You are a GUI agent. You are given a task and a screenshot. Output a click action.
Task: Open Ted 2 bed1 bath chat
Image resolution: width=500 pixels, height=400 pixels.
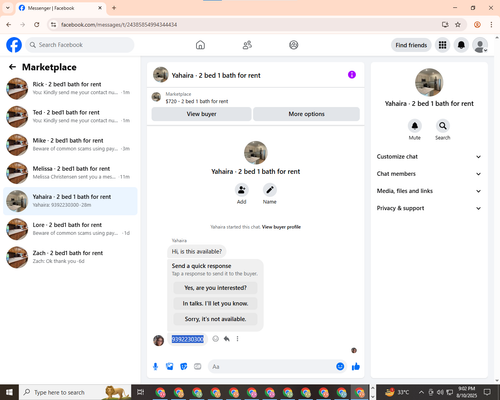pyautogui.click(x=70, y=117)
